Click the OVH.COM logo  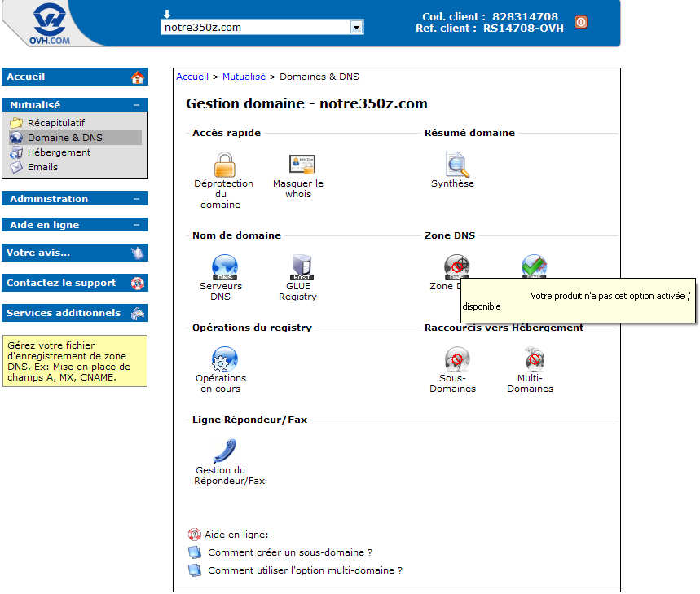[x=50, y=24]
